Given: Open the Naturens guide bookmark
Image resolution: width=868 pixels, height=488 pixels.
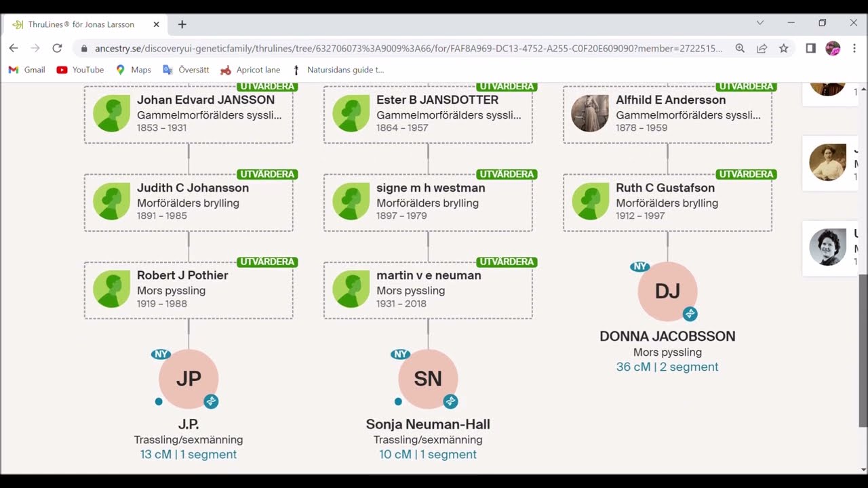Looking at the screenshot, I should 338,70.
